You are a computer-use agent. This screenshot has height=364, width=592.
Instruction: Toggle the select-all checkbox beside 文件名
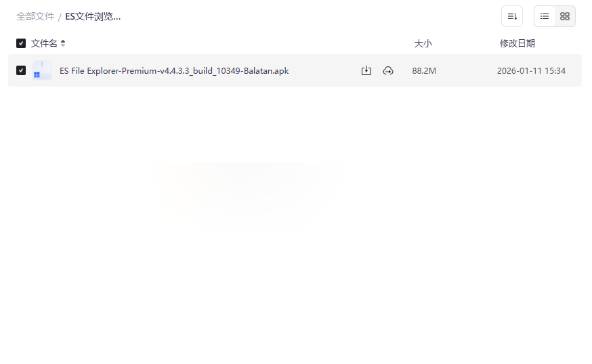tap(21, 43)
